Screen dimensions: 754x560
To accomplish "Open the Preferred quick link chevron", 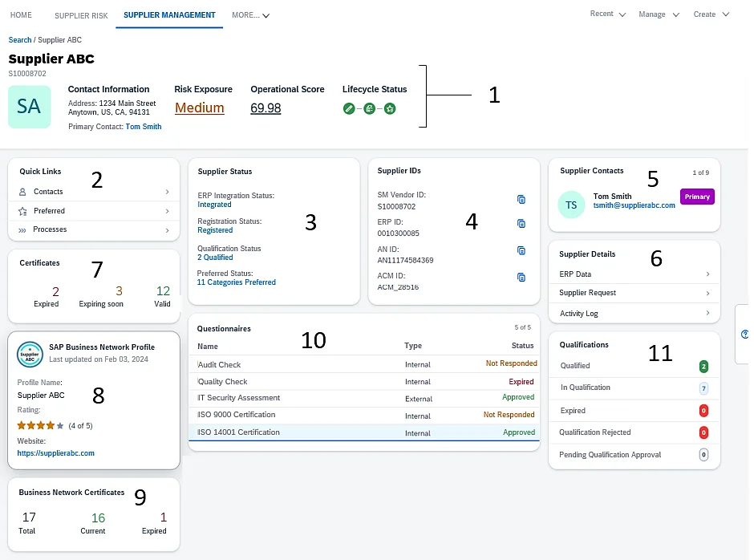I will [x=168, y=211].
